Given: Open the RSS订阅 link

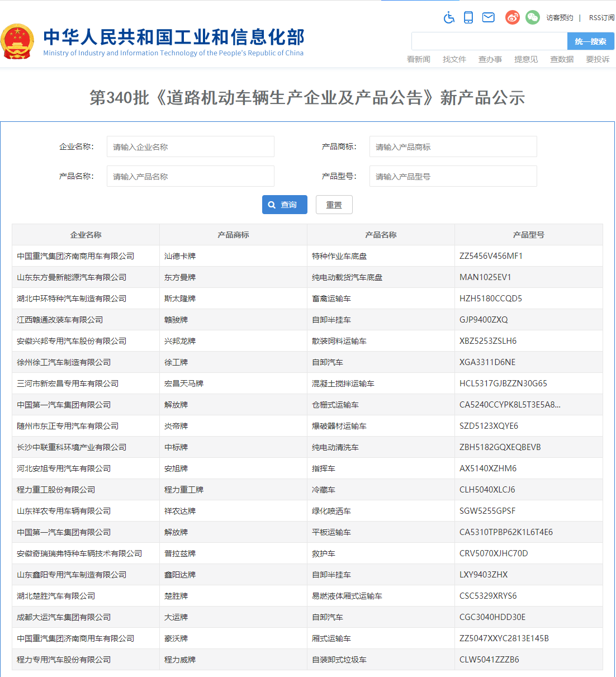Looking at the screenshot, I should click(601, 18).
